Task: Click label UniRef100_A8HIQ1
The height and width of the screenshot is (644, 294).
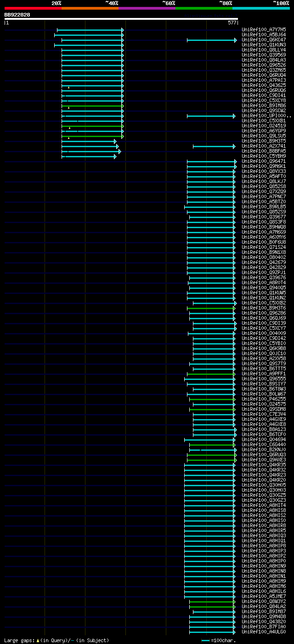Action: pyautogui.click(x=264, y=541)
